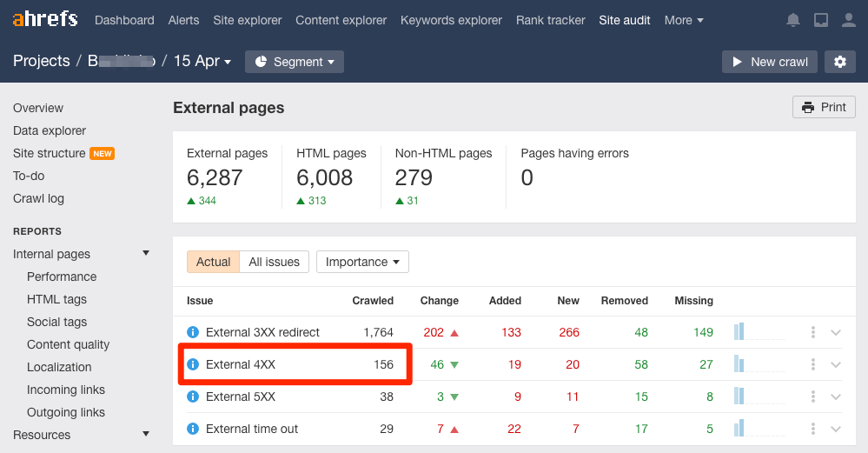Open three-dot menu for External 4XX row
Screen dimensions: 868x453
click(813, 364)
